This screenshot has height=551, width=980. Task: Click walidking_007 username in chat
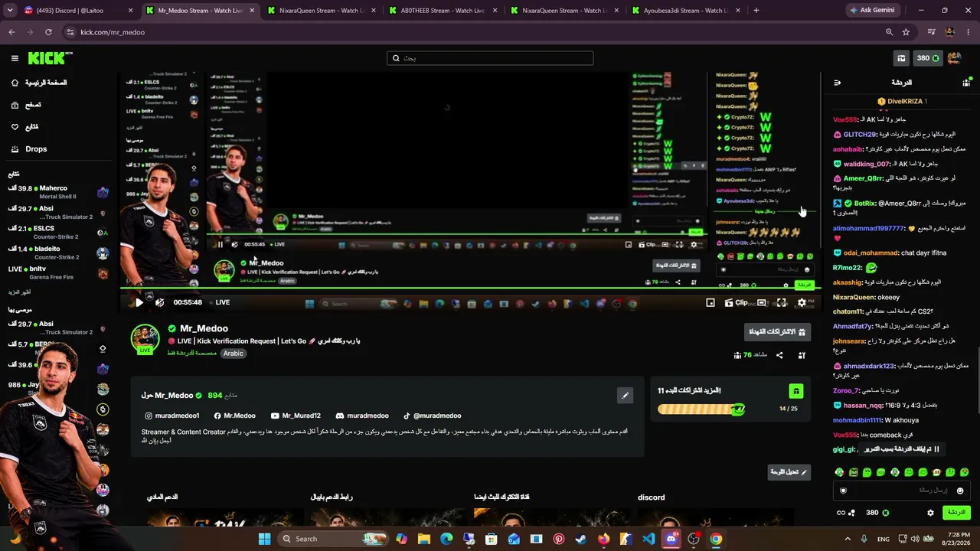click(x=867, y=164)
